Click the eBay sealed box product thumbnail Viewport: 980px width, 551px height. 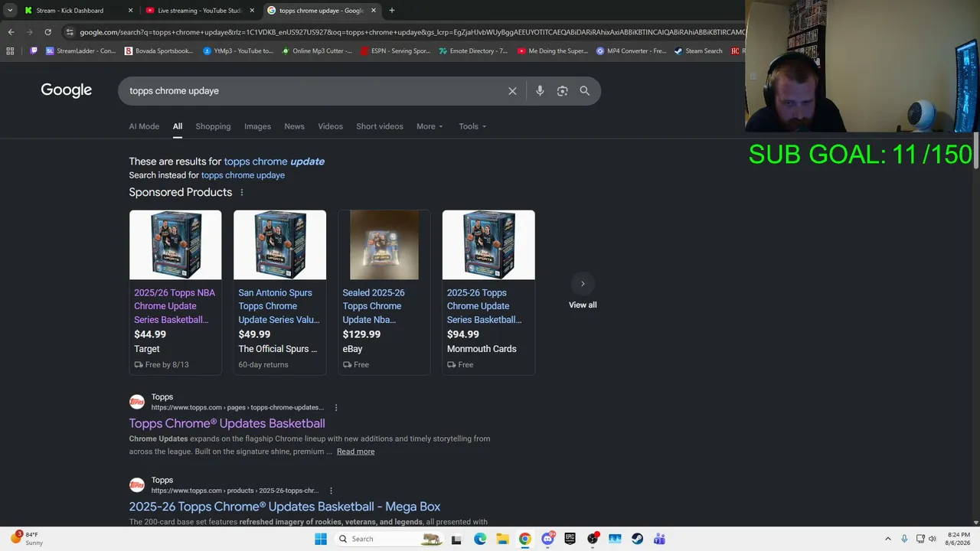pyautogui.click(x=384, y=245)
